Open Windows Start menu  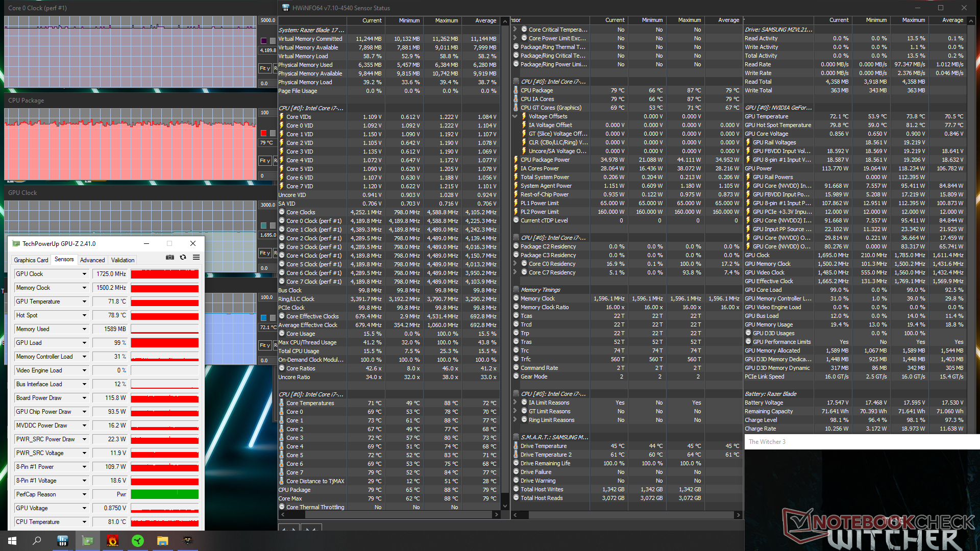pos(12,541)
